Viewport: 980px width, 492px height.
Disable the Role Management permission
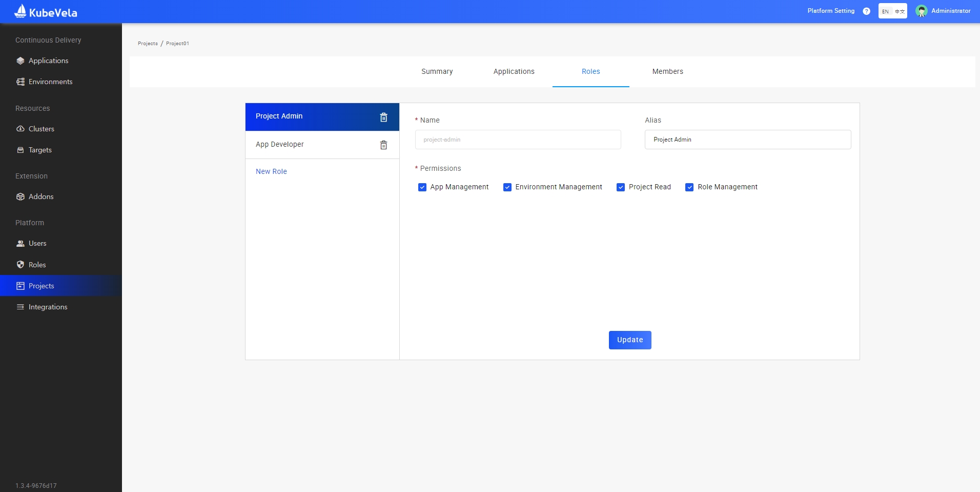pos(689,187)
